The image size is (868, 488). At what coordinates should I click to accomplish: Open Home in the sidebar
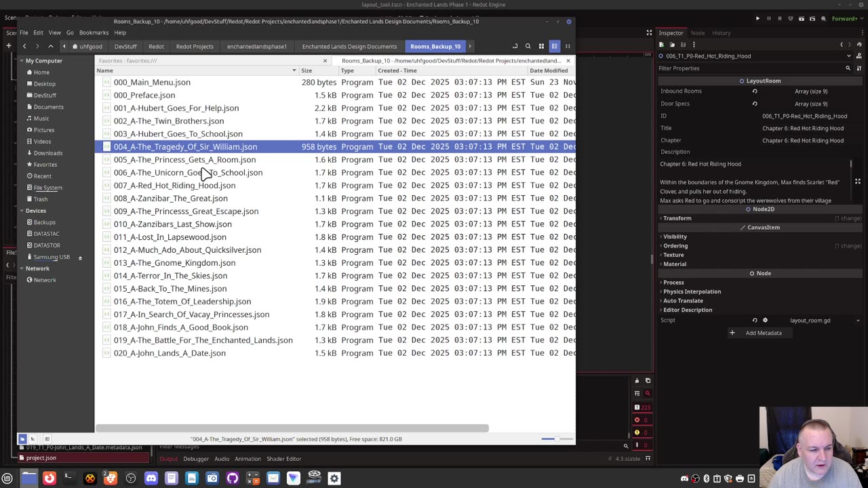click(41, 73)
